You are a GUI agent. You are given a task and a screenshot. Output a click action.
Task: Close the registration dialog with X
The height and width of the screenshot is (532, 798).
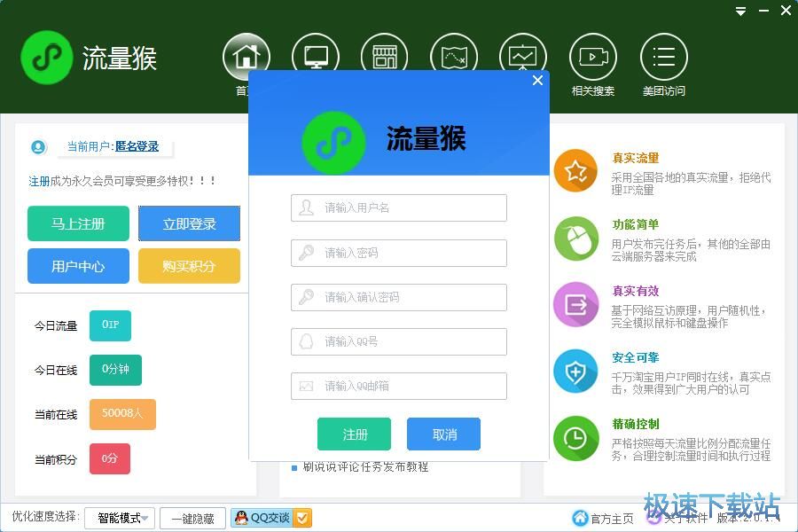[537, 81]
